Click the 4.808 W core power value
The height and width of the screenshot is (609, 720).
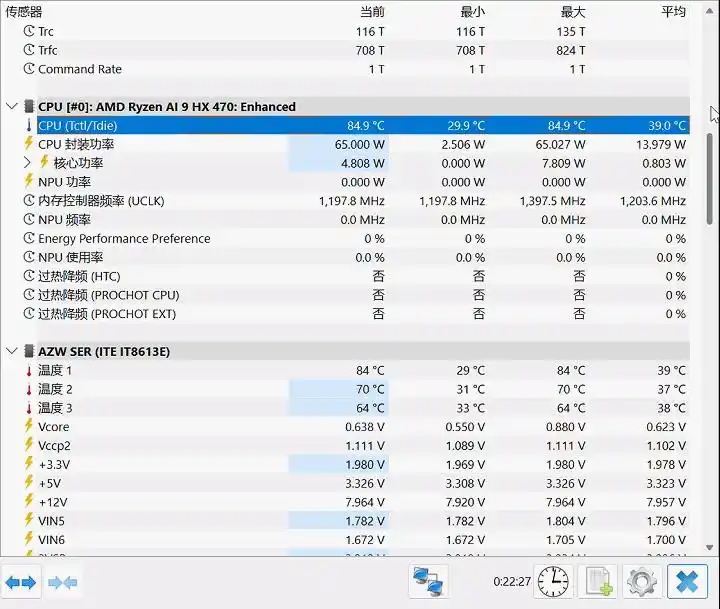(x=363, y=163)
